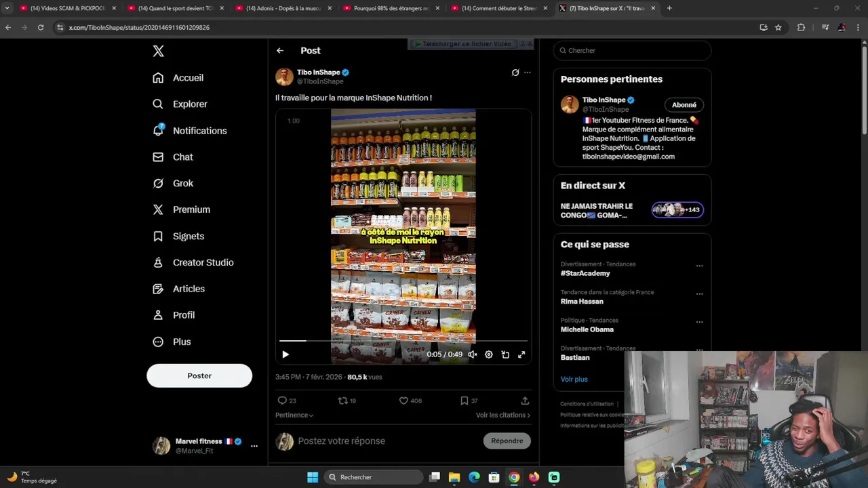Image resolution: width=868 pixels, height=488 pixels.
Task: Open the post's three-dot menu
Action: coord(528,73)
